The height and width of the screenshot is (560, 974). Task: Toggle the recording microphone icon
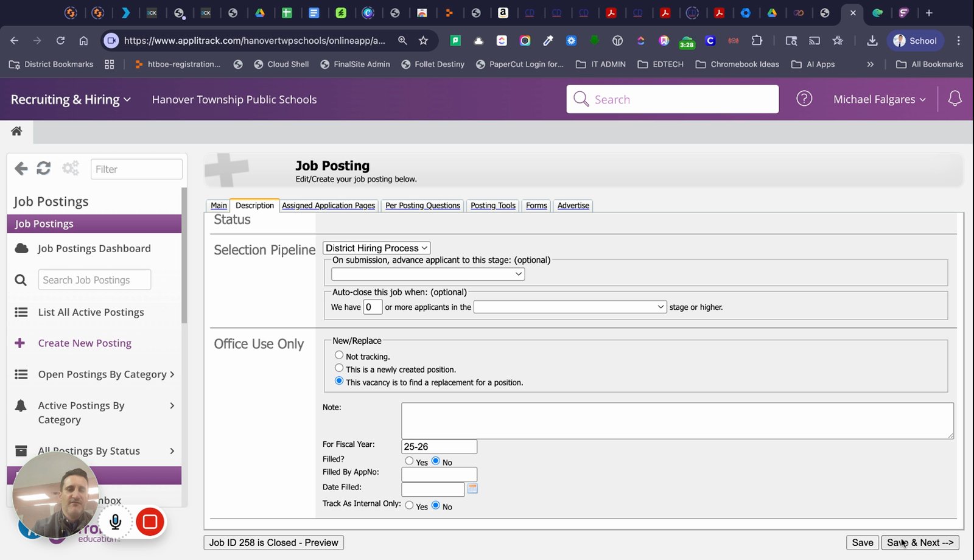[116, 522]
